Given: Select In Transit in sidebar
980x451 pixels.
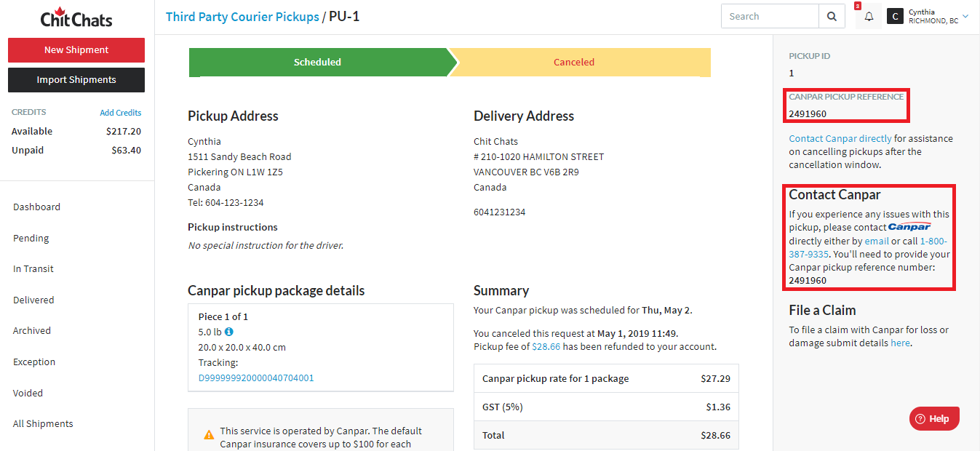Looking at the screenshot, I should point(33,268).
